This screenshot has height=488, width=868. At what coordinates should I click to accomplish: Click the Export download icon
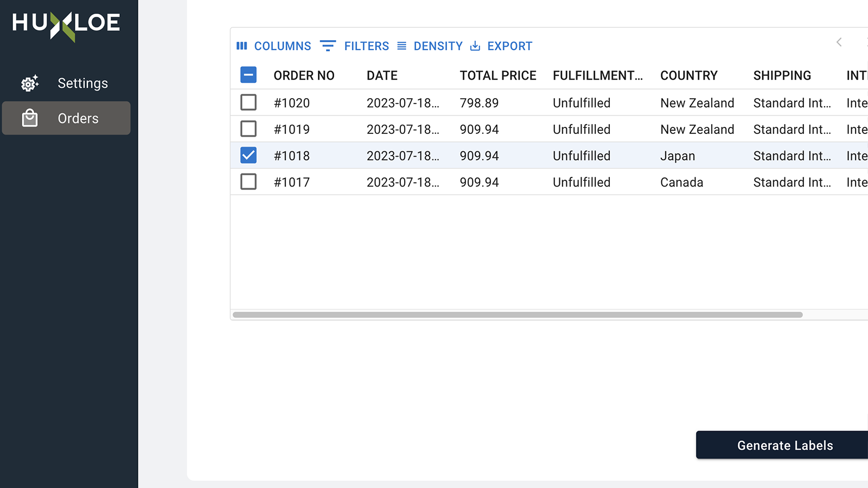(475, 46)
